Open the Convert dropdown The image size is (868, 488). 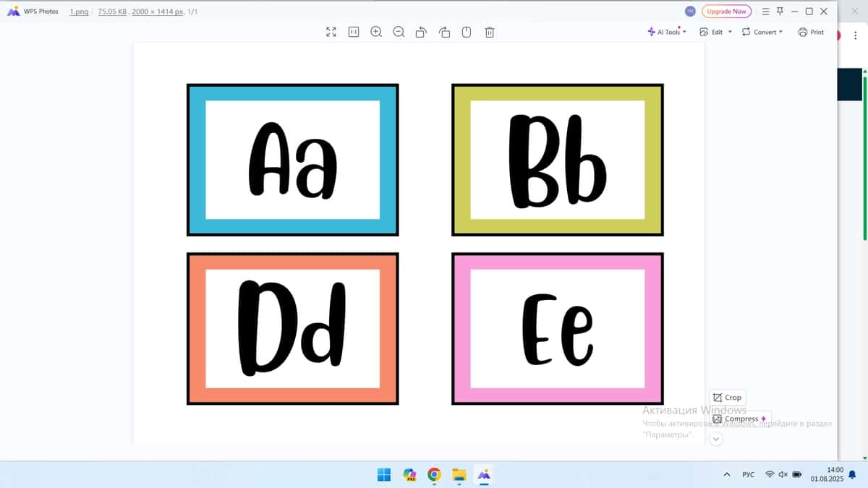(762, 32)
